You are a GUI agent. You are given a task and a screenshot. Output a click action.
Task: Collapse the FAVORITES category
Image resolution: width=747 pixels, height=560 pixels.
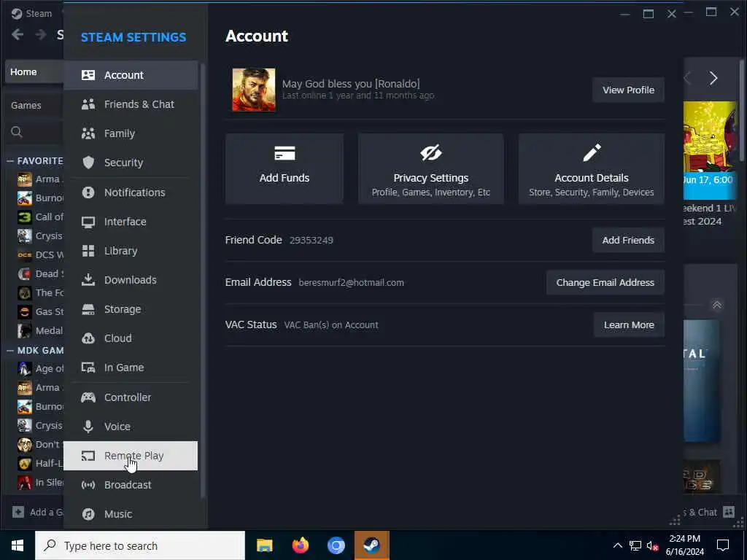tap(10, 161)
